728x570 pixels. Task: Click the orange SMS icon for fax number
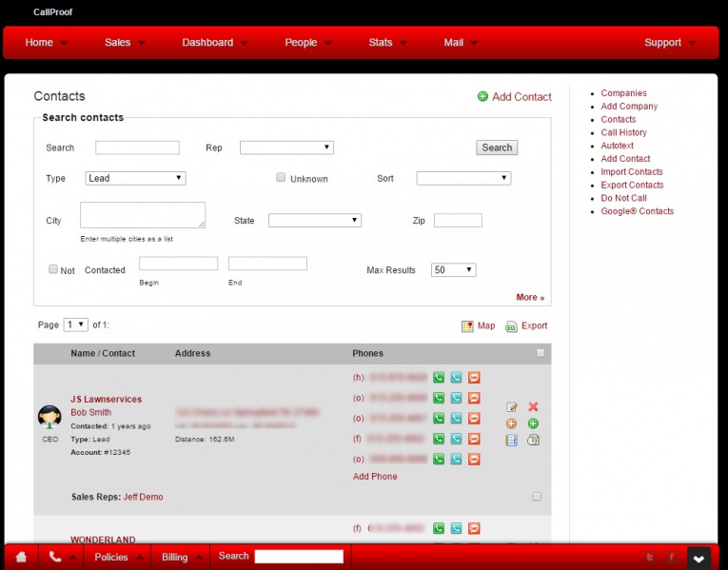(x=474, y=439)
